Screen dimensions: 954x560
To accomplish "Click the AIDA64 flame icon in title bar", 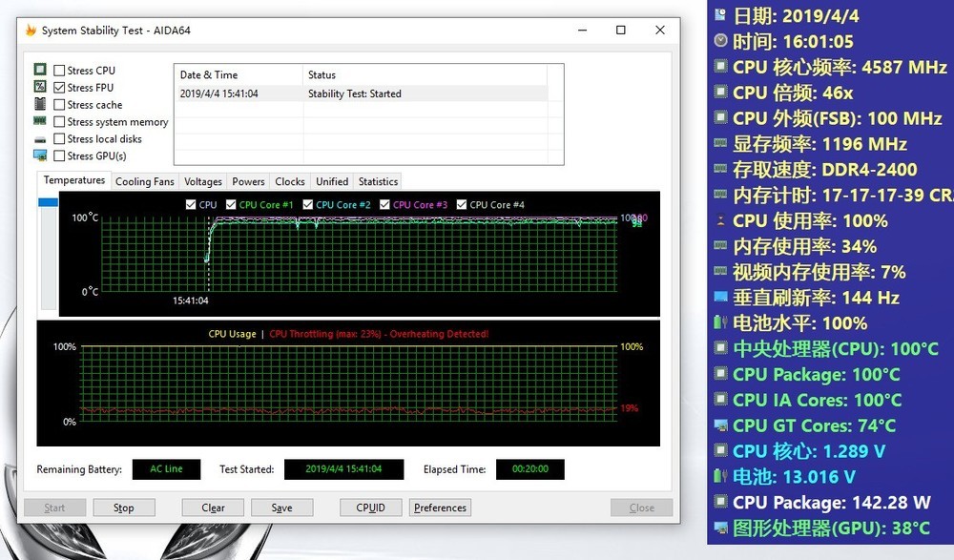I will coord(31,30).
